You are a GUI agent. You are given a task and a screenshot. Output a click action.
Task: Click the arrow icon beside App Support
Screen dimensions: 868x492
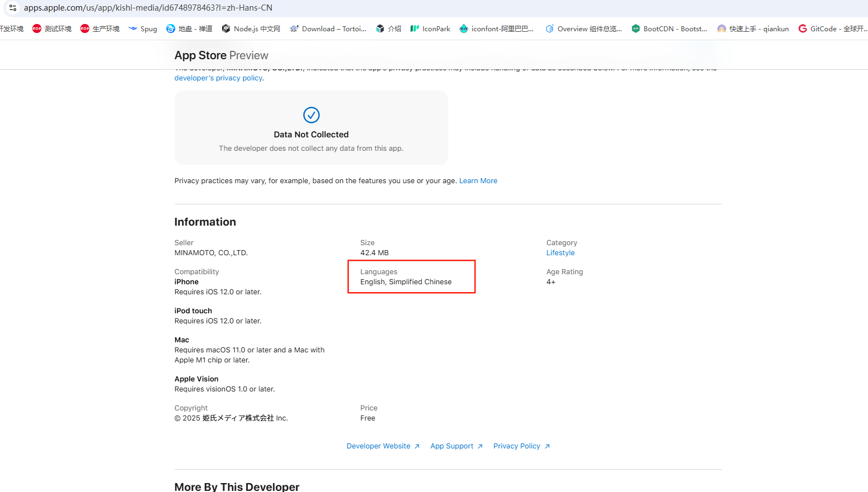[480, 446]
